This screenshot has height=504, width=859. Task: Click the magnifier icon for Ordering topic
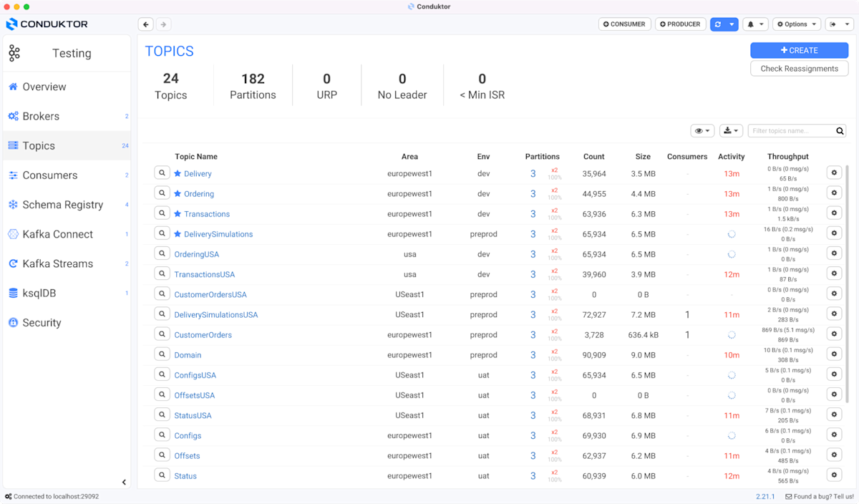coord(162,193)
